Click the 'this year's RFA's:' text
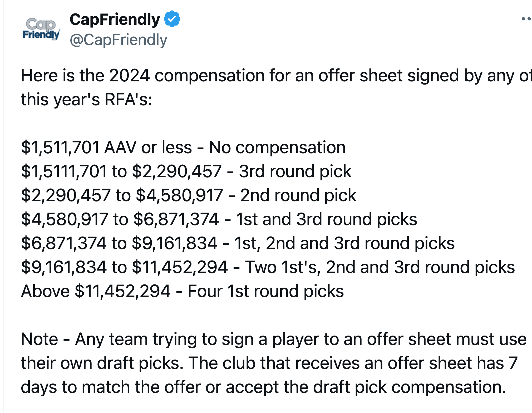The width and height of the screenshot is (532, 413). [87, 100]
